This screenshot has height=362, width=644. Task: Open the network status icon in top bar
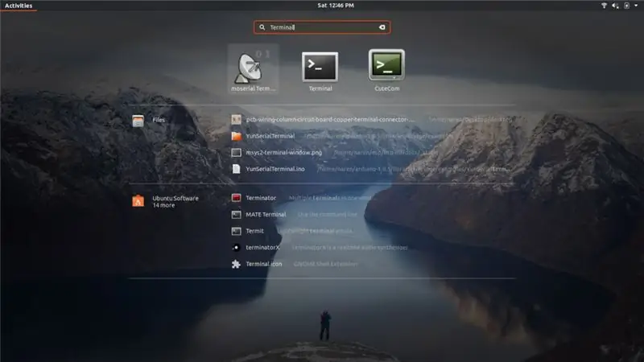click(x=605, y=6)
